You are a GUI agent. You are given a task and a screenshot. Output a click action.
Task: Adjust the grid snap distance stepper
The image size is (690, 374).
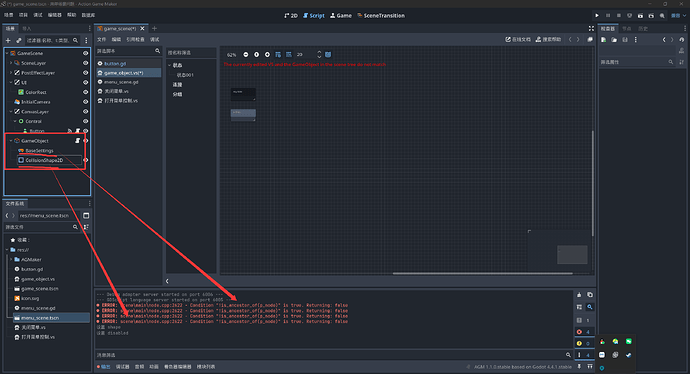tap(319, 55)
